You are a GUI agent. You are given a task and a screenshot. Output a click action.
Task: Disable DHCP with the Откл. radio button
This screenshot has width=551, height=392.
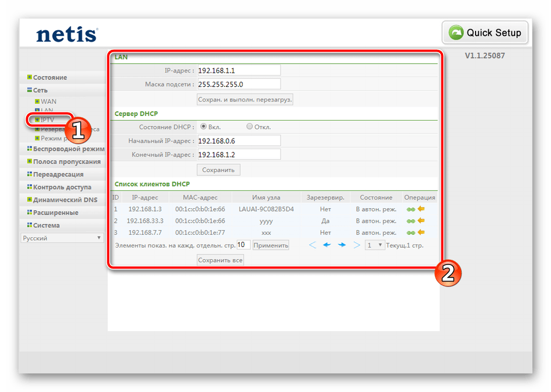tap(249, 127)
